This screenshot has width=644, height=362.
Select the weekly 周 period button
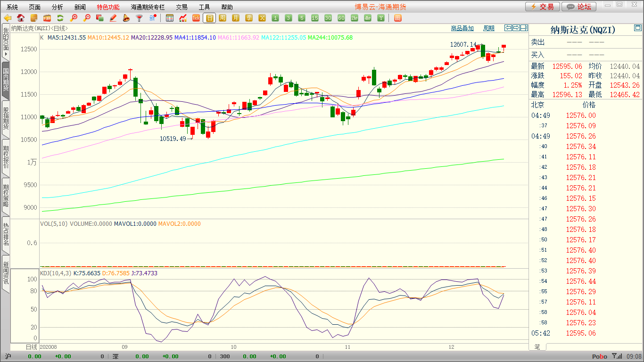[223, 18]
